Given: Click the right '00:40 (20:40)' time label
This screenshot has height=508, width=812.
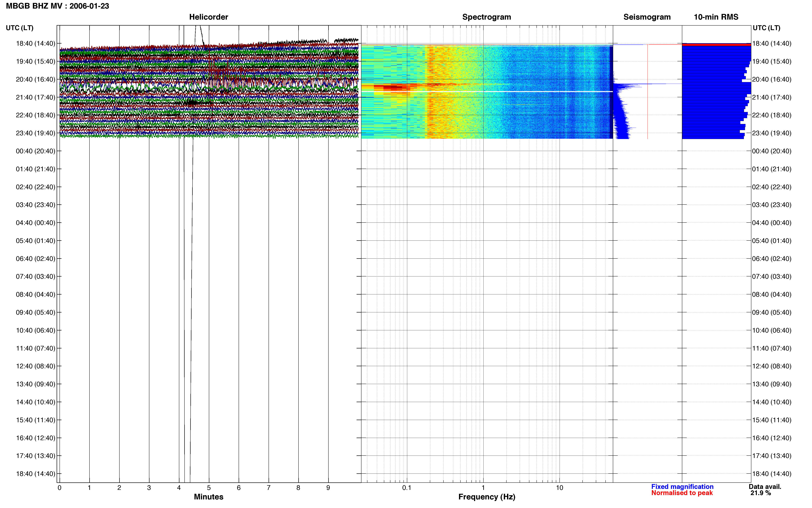Looking at the screenshot, I should click(x=772, y=151).
